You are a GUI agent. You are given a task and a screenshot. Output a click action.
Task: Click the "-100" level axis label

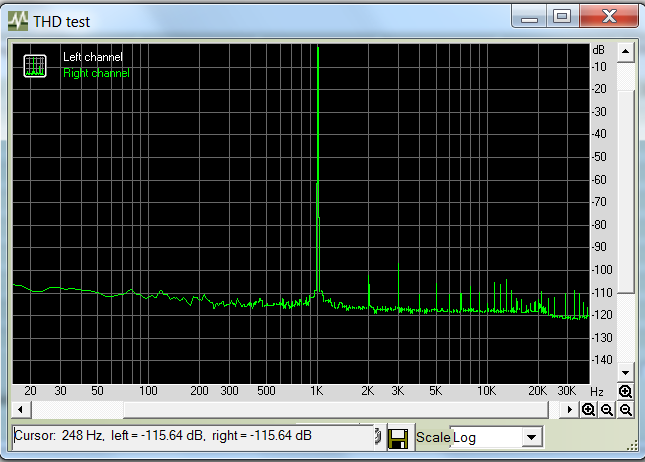(x=602, y=270)
